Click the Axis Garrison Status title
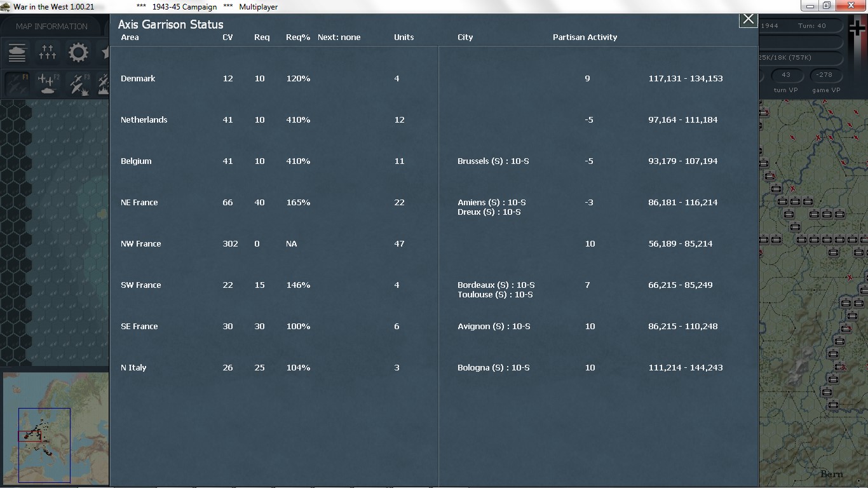Screen dimensions: 868x488 point(170,25)
